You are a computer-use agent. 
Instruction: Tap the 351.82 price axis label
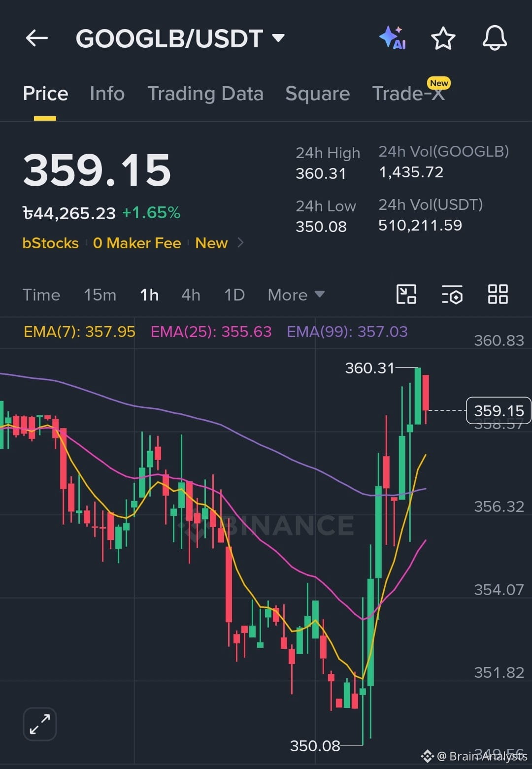click(x=499, y=672)
